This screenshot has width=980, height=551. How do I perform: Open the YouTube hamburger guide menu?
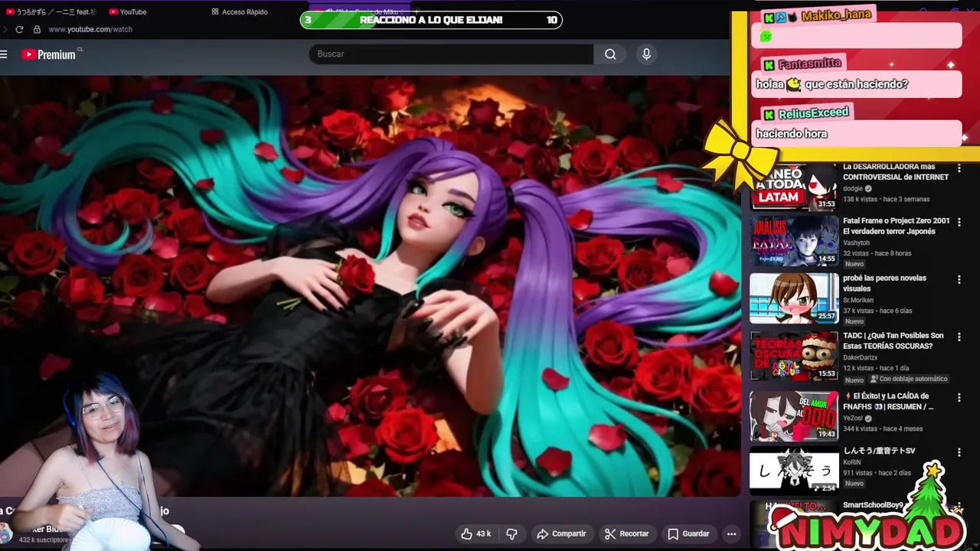click(4, 54)
